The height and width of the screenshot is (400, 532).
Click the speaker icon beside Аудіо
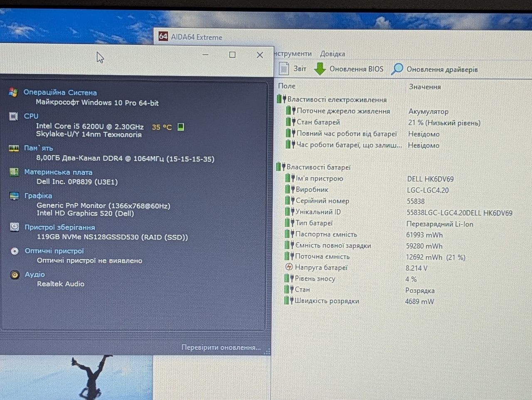pos(15,275)
